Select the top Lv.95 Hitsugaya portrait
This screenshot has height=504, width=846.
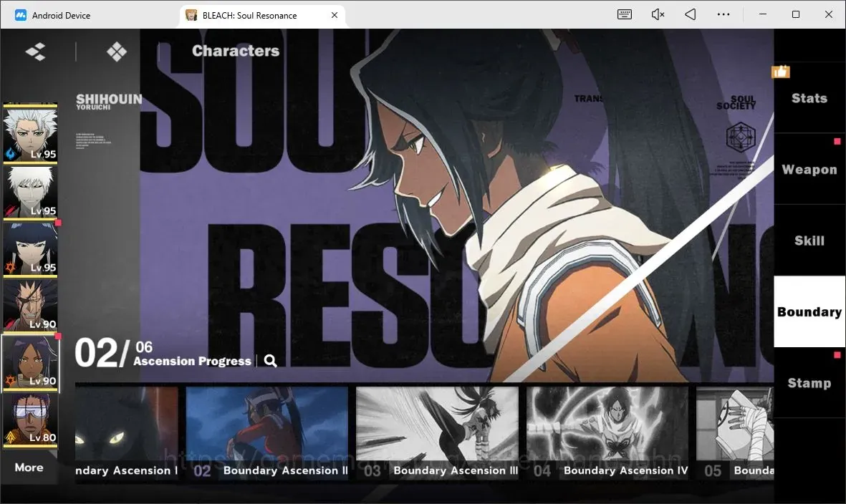click(x=30, y=134)
